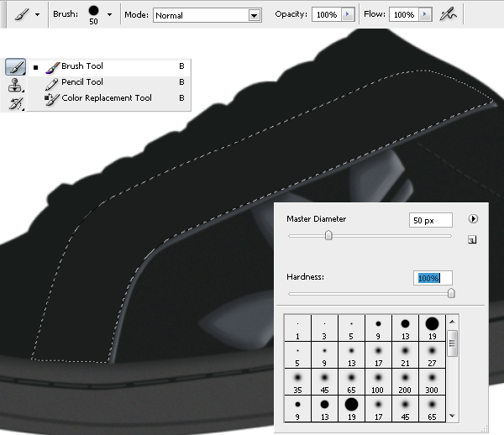504x435 pixels.
Task: Select the top-row hard round 9 brush
Action: 378,328
